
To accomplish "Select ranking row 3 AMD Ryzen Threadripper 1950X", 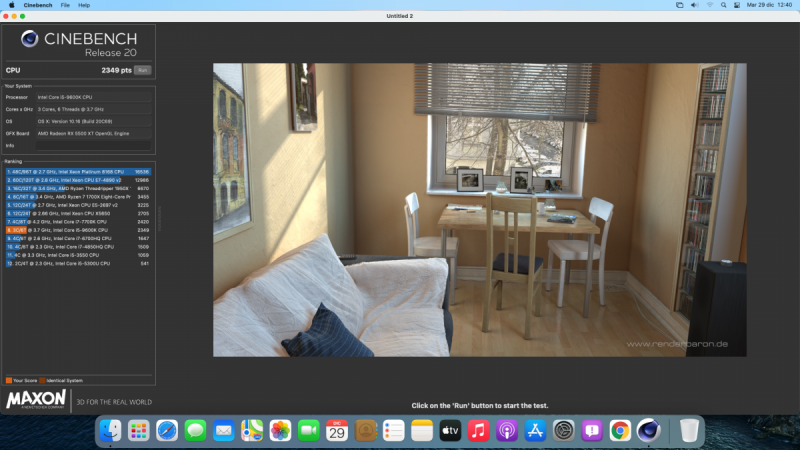I will (x=78, y=189).
